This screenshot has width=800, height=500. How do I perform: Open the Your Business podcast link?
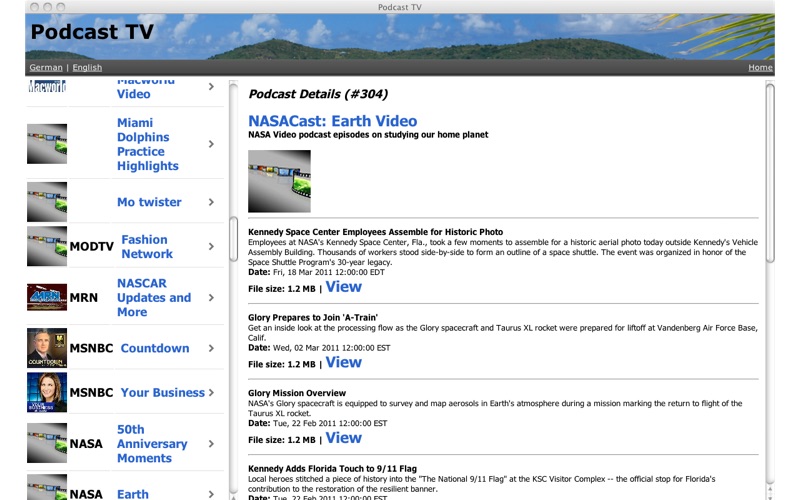click(x=162, y=392)
